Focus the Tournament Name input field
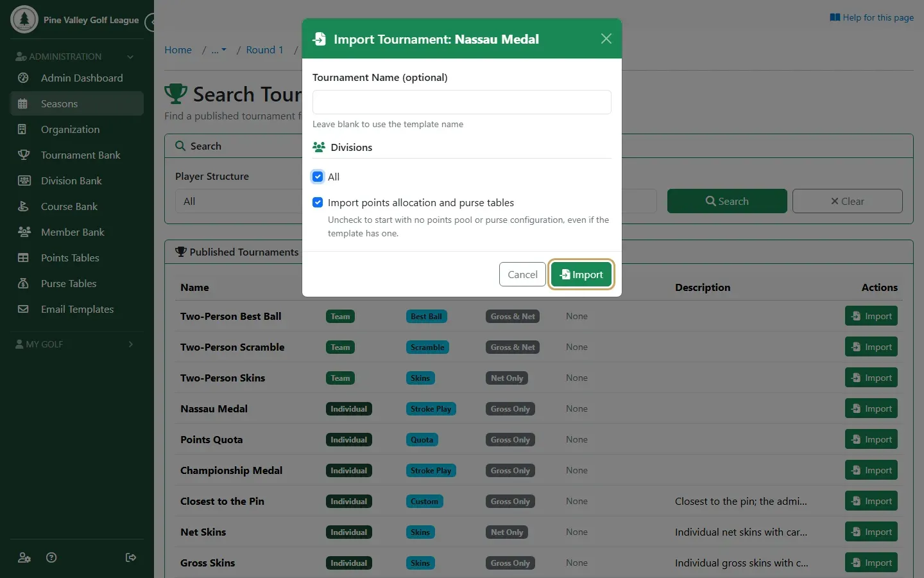924x578 pixels. click(462, 102)
